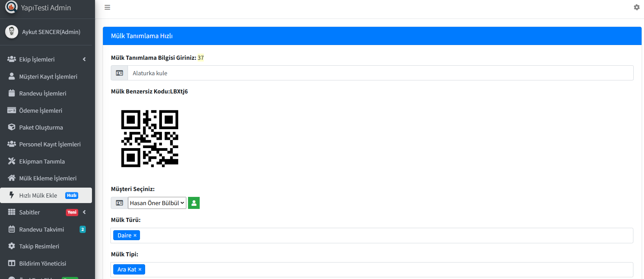Open Randevu Takvimi page
Image resolution: width=644 pixels, height=279 pixels.
point(46,229)
